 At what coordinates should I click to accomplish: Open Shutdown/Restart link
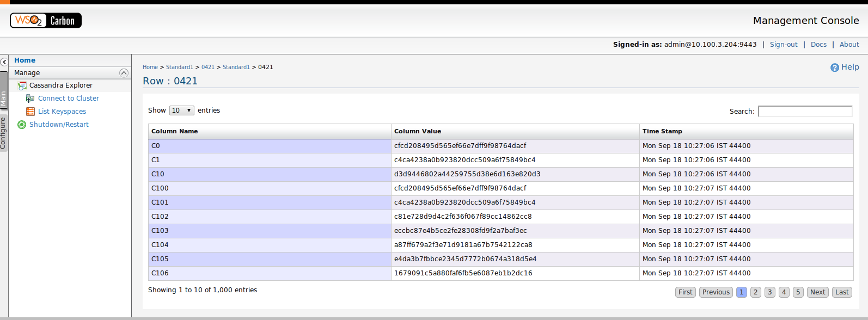(x=59, y=125)
